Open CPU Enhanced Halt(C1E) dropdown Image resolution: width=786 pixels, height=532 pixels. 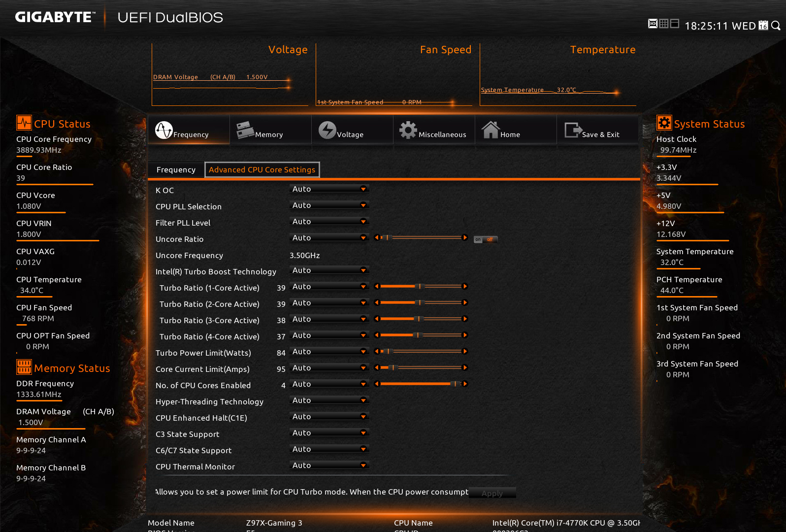pos(329,416)
